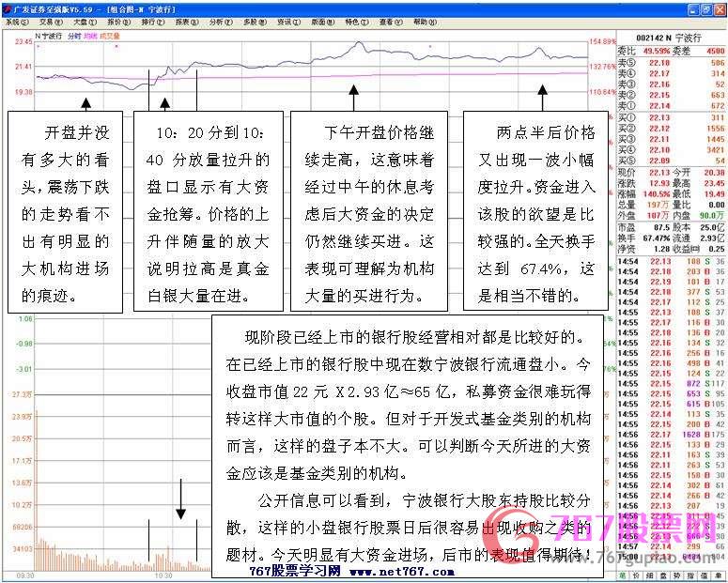Image resolution: width=728 pixels, height=583 pixels.
Task: Open the 报表(B) menu
Action: click(x=187, y=22)
